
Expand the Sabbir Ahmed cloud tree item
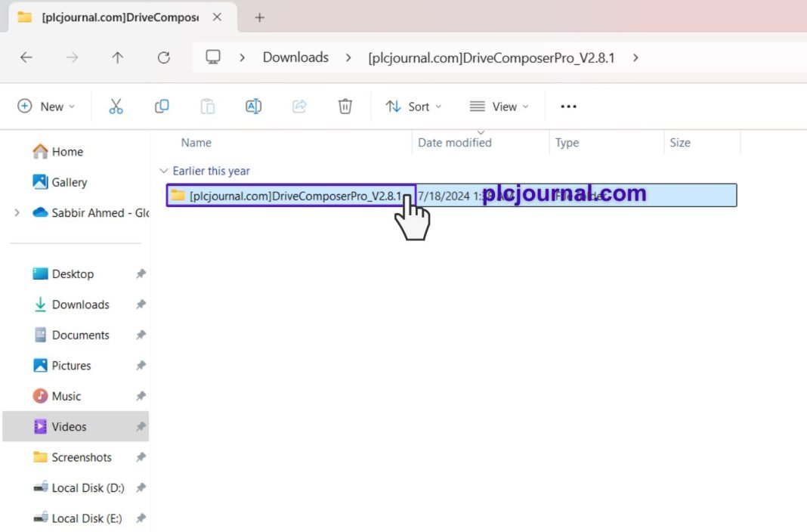tap(17, 213)
